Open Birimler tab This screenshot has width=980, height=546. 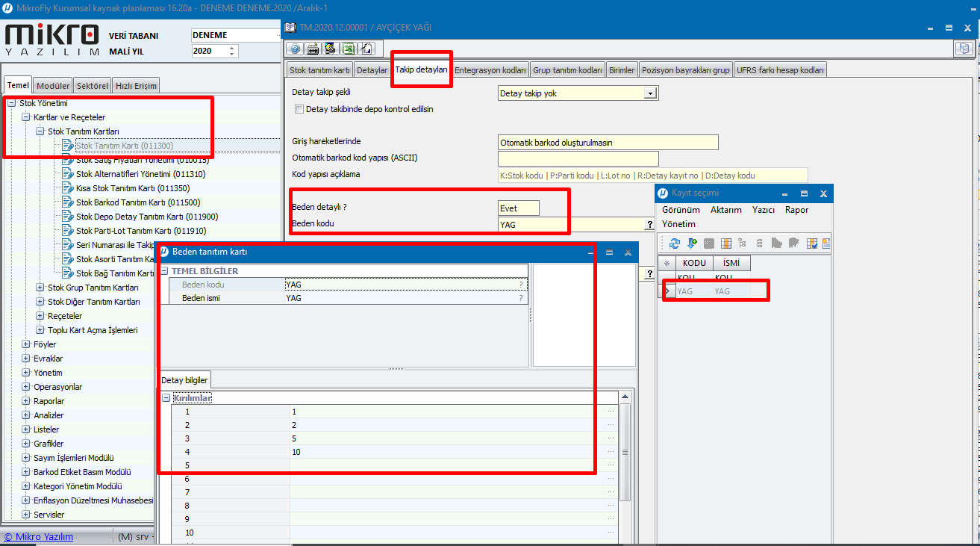pos(622,70)
